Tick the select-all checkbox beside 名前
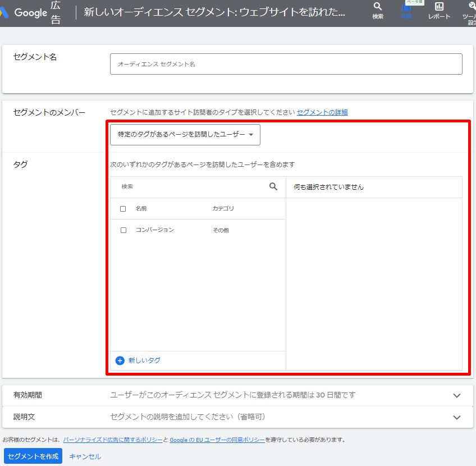This screenshot has width=476, height=466. pyautogui.click(x=123, y=209)
